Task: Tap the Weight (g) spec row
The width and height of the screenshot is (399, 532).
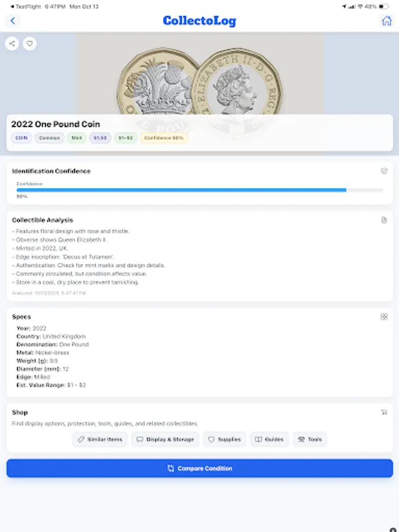Action: pyautogui.click(x=37, y=361)
